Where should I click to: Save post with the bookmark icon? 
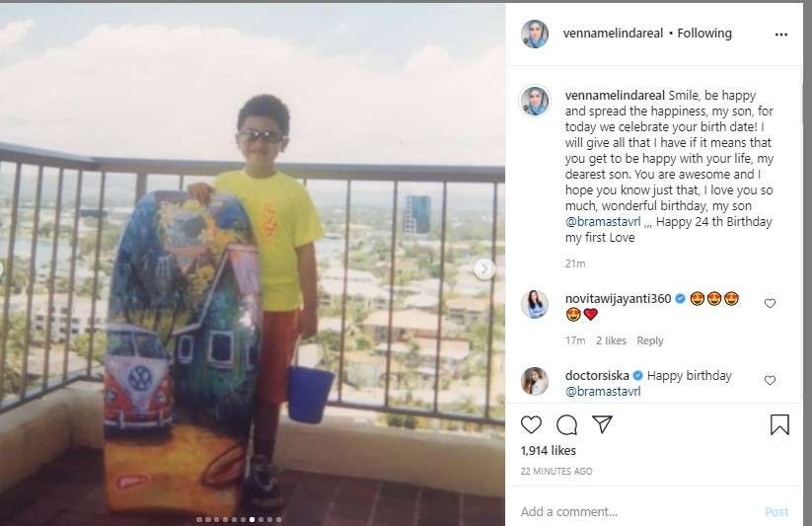coord(779,424)
